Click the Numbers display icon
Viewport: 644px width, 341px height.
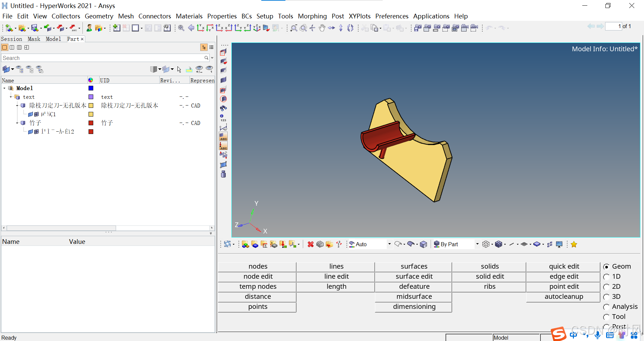click(x=223, y=118)
